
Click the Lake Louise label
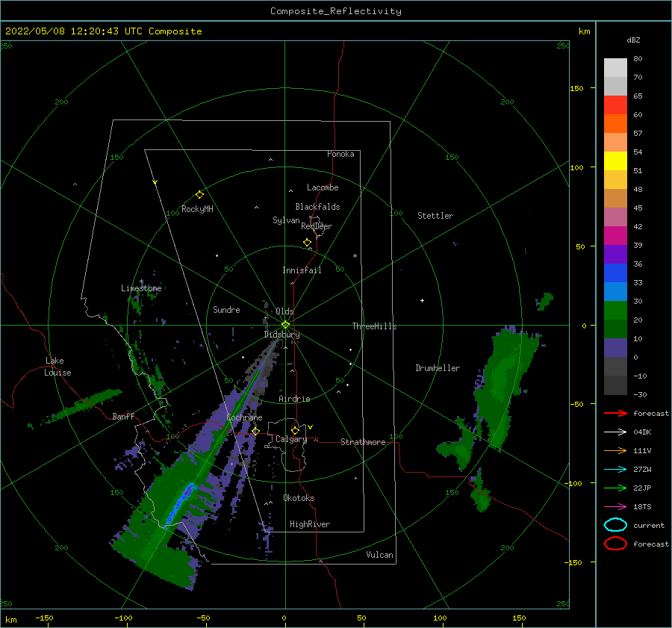click(57, 367)
